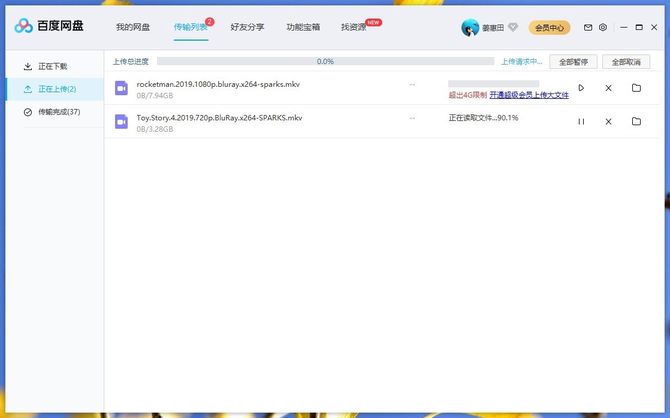670x418 pixels.
Task: Open folder for the Toy Story file
Action: tap(636, 121)
